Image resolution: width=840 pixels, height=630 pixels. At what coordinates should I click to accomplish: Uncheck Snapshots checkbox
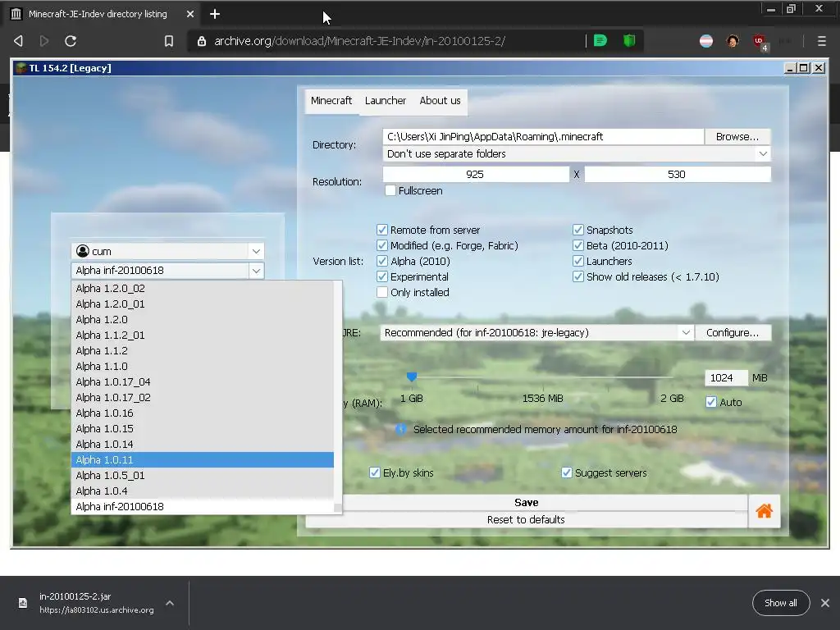click(x=578, y=230)
